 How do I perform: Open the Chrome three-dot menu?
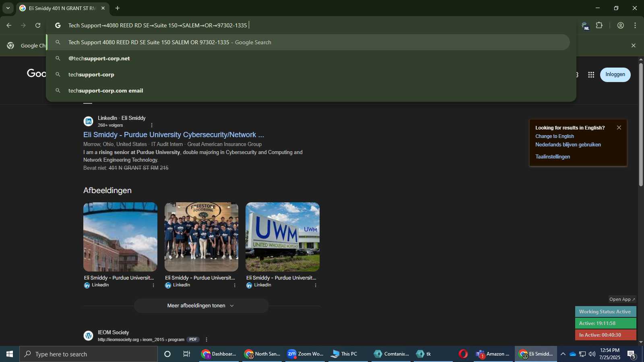pyautogui.click(x=635, y=25)
